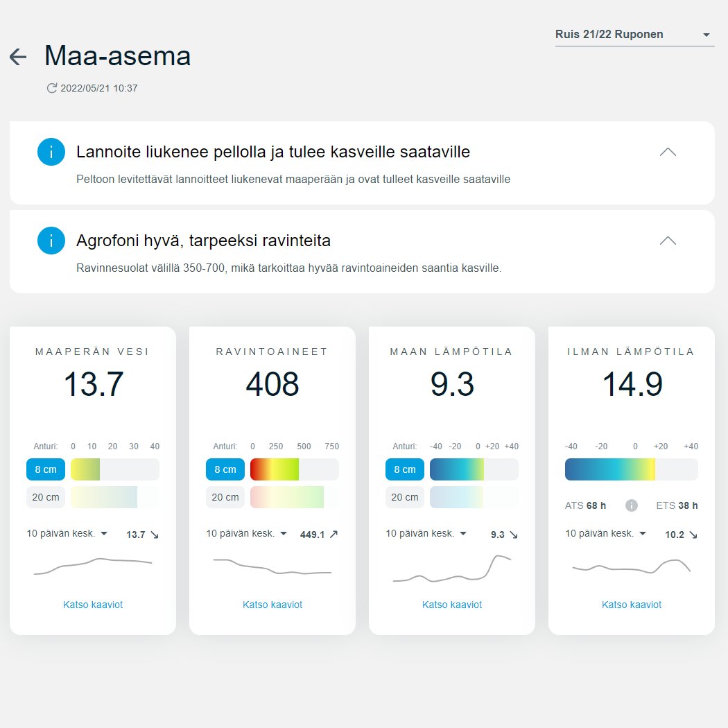This screenshot has height=728, width=728.
Task: Open 10 päivän kesk. dropdown in Ravintoaineet
Action: click(247, 533)
